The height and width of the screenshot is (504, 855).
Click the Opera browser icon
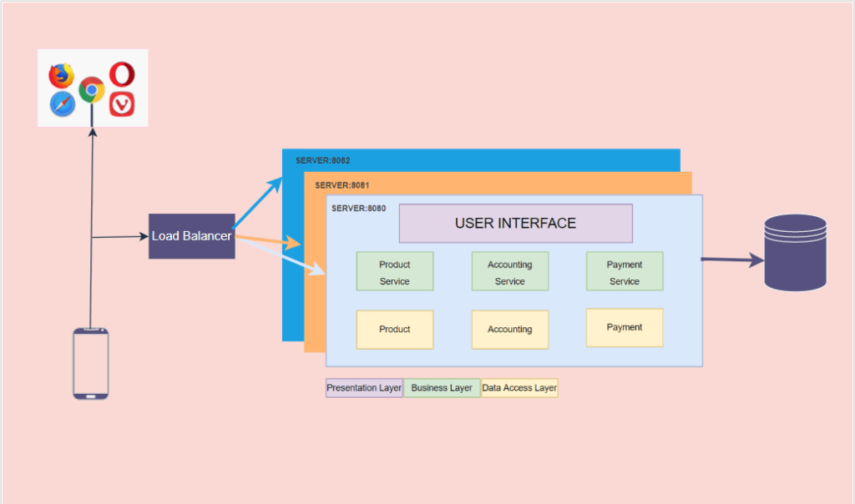coord(123,75)
